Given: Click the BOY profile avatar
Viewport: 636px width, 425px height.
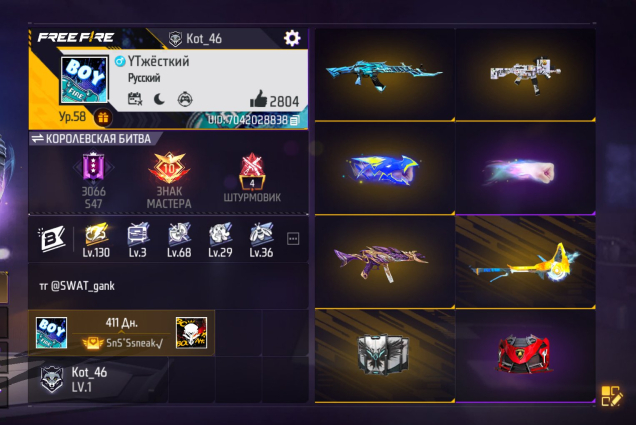Looking at the screenshot, I should 84,80.
